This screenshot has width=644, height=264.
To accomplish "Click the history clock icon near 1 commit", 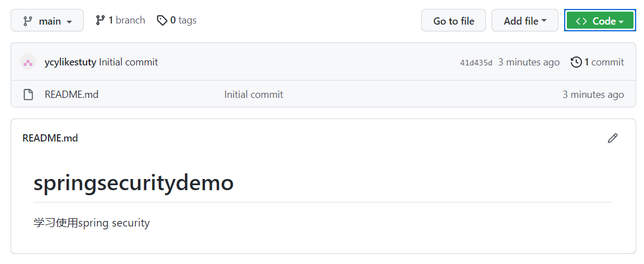I will [576, 62].
